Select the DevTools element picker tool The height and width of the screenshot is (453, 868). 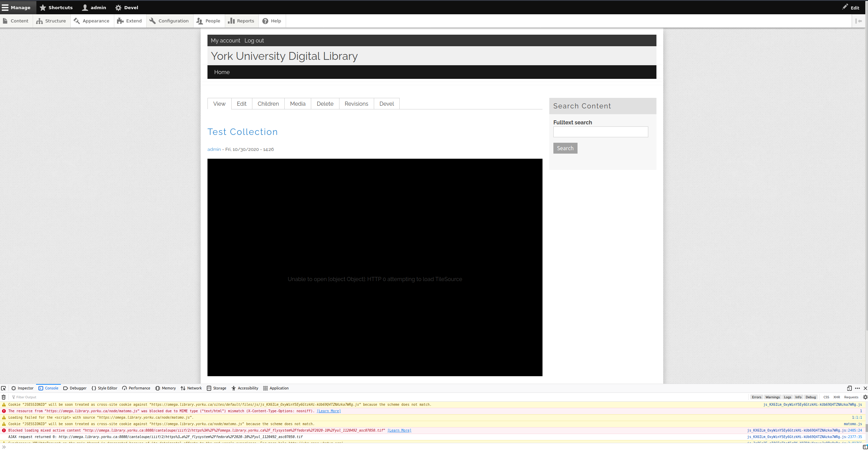(3, 388)
